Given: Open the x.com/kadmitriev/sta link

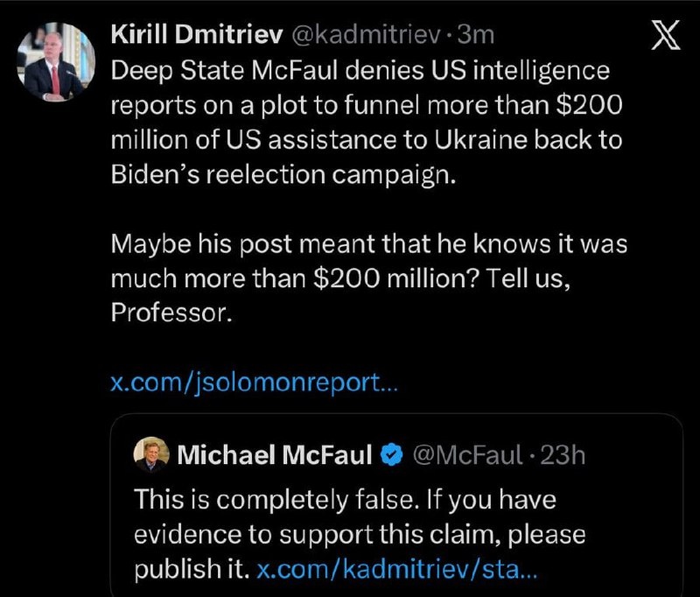Looking at the screenshot, I should (398, 568).
